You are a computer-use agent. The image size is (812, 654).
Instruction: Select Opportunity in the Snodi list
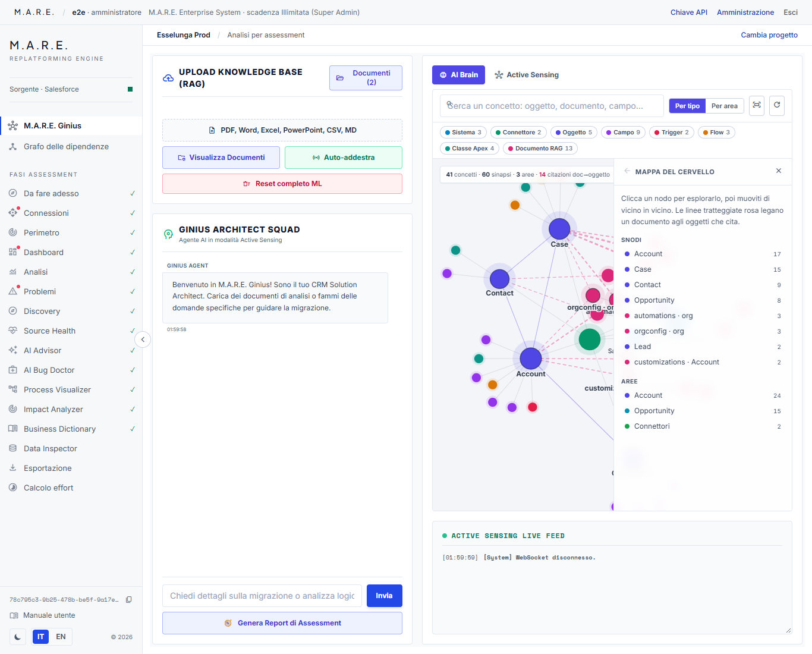click(703, 300)
